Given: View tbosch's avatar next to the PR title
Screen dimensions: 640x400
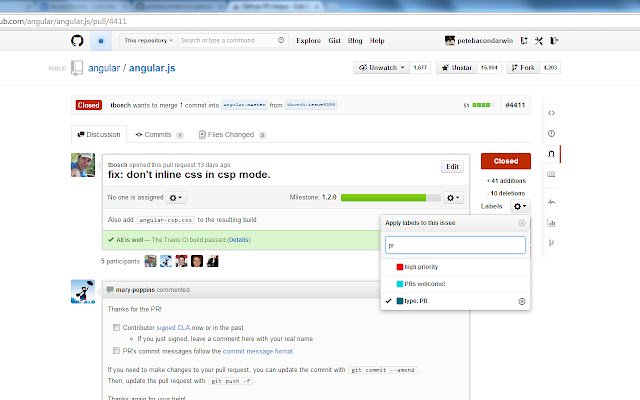Looking at the screenshot, I should pyautogui.click(x=83, y=165).
